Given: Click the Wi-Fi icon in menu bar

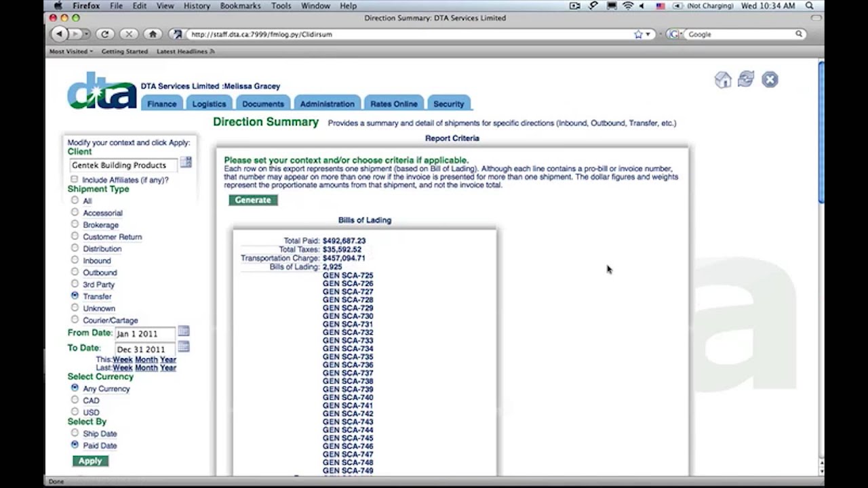Looking at the screenshot, I should (628, 5).
